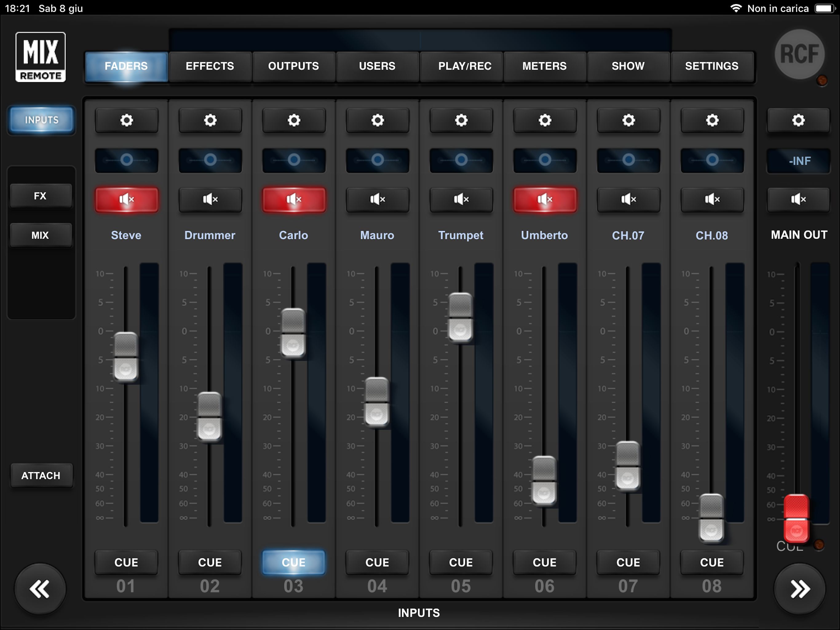Go to next channel bank arrow
This screenshot has height=630, width=840.
pos(800,589)
